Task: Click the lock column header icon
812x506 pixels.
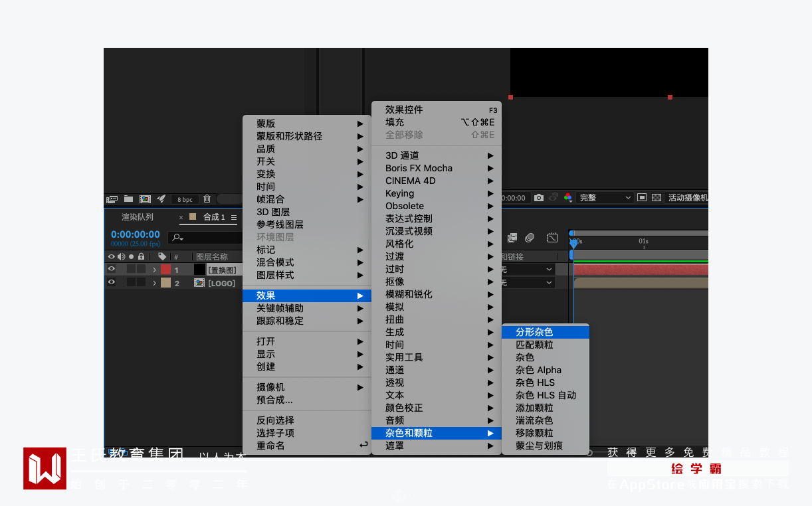Action: pos(141,256)
